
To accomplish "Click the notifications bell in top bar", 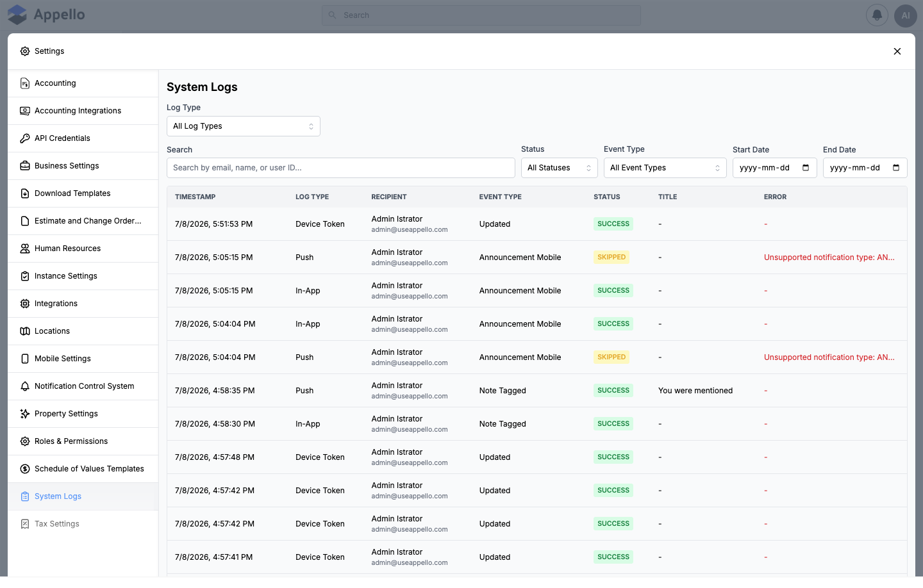I will point(877,15).
